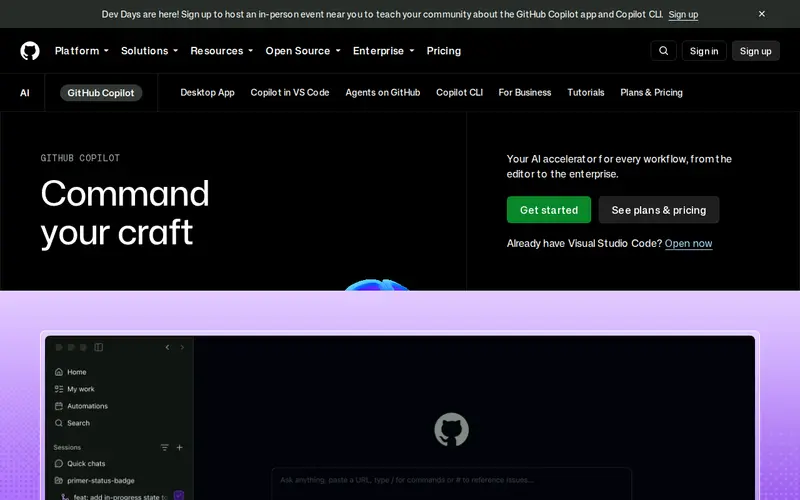Expand the Enterprise menu
Screen dimensions: 800x500
coord(384,51)
